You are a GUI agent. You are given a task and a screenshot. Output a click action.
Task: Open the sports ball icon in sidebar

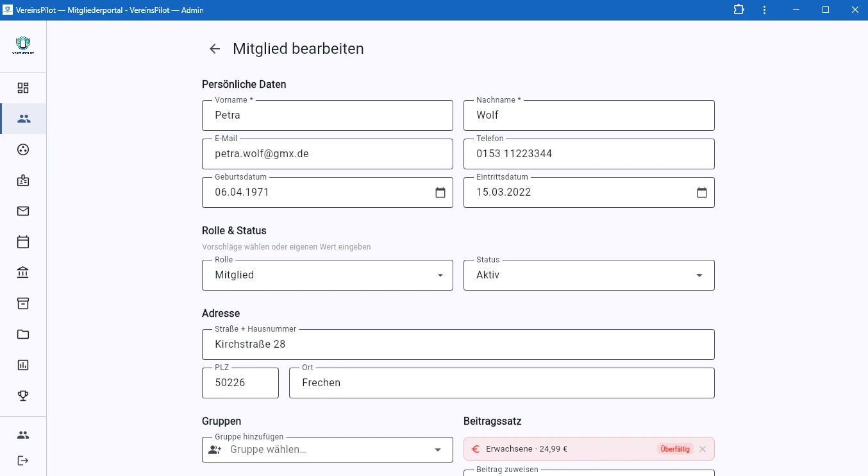click(x=23, y=149)
